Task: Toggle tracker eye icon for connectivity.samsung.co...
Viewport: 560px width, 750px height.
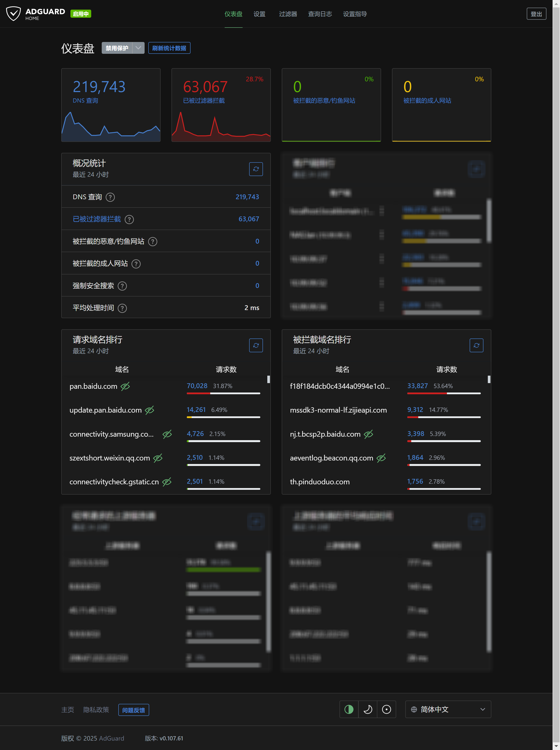Action: point(167,434)
